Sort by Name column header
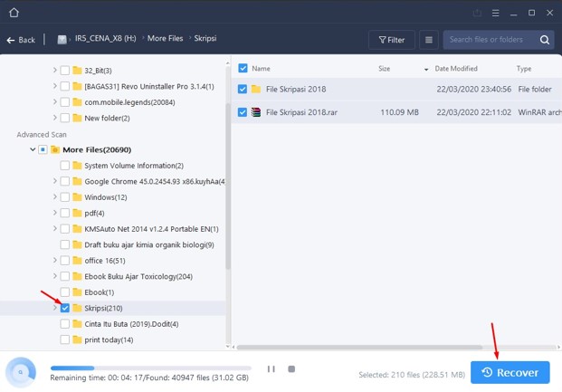562x392 pixels. pyautogui.click(x=261, y=69)
